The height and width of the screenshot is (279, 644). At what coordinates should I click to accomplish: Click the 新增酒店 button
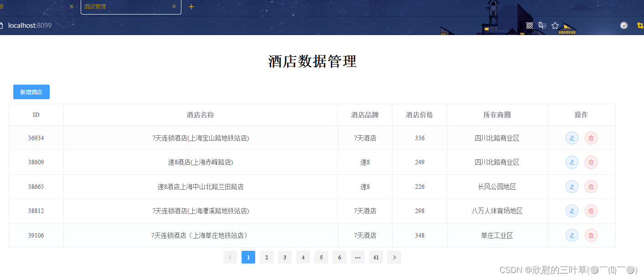(31, 91)
